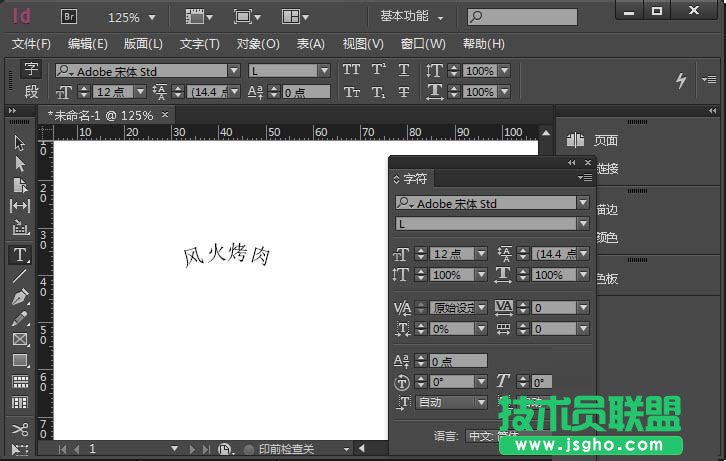The height and width of the screenshot is (461, 726).
Task: Open the 字符 panel flyout menu
Action: [x=585, y=178]
